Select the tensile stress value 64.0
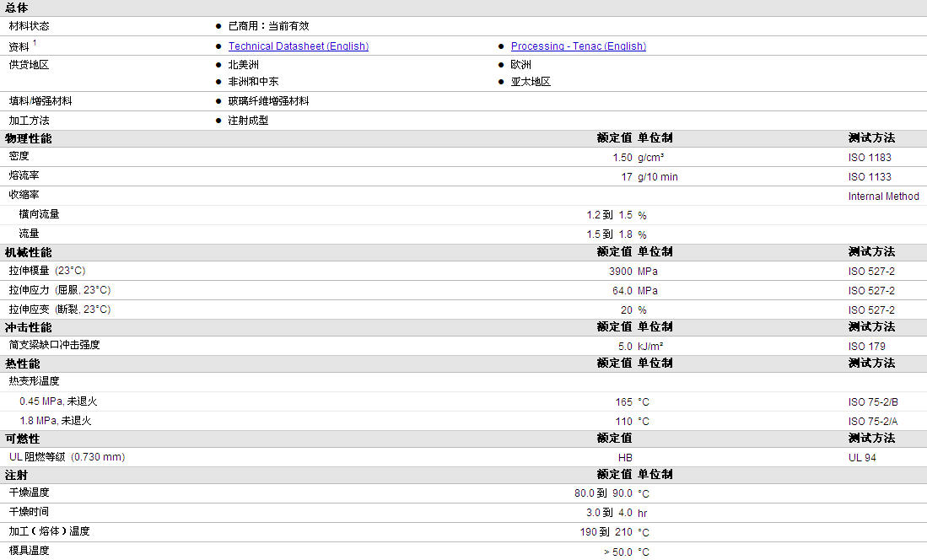The width and height of the screenshot is (927, 560). tap(622, 291)
